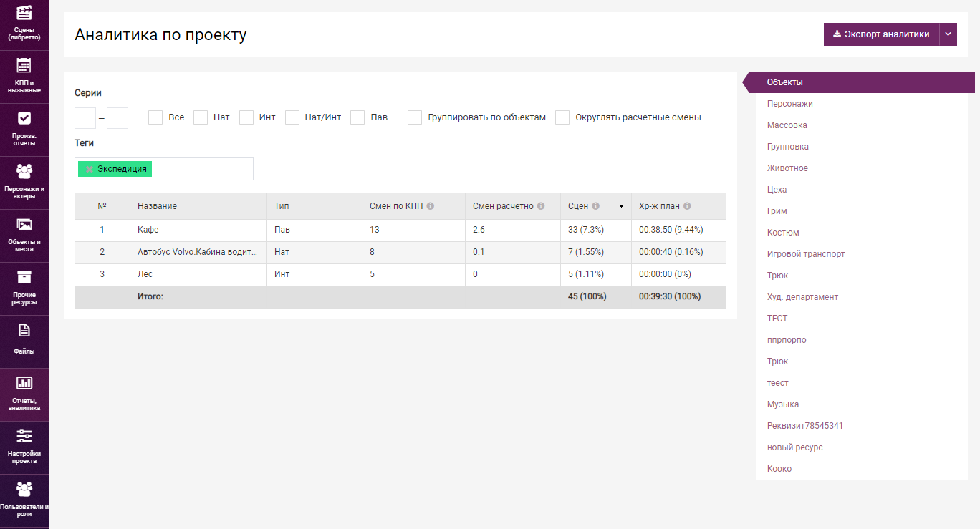Screen dimensions: 980x529
Task: Open the Реквизит78545341 category link
Action: [x=805, y=426]
